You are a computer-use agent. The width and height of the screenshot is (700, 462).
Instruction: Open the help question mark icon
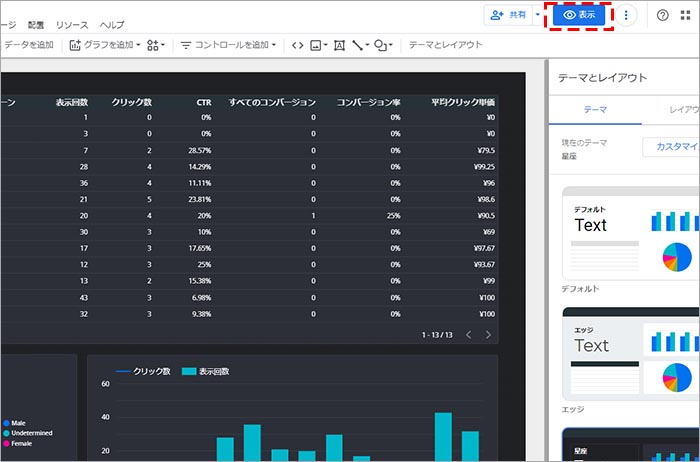pyautogui.click(x=662, y=16)
